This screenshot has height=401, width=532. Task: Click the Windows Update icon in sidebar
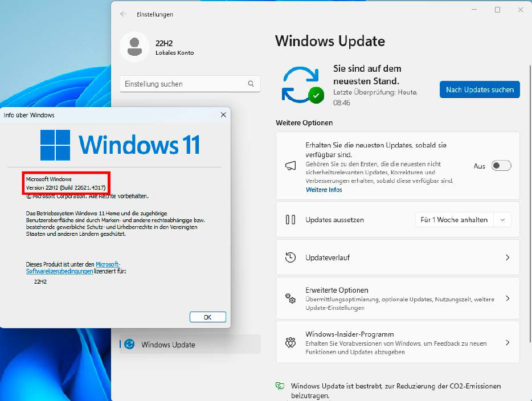click(129, 345)
